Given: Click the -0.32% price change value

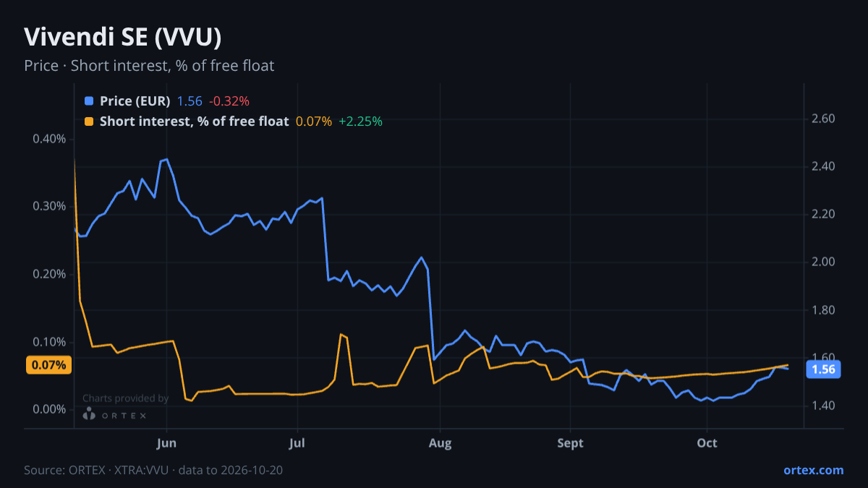Looking at the screenshot, I should 229,101.
